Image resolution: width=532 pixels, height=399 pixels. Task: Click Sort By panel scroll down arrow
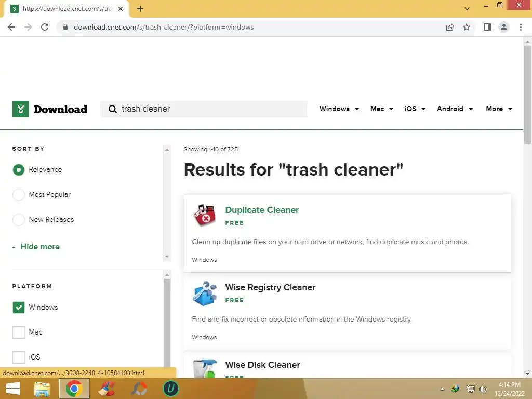coord(167,257)
